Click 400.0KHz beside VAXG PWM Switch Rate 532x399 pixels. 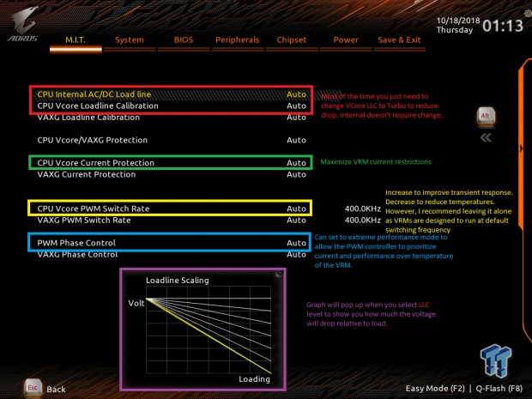363,221
